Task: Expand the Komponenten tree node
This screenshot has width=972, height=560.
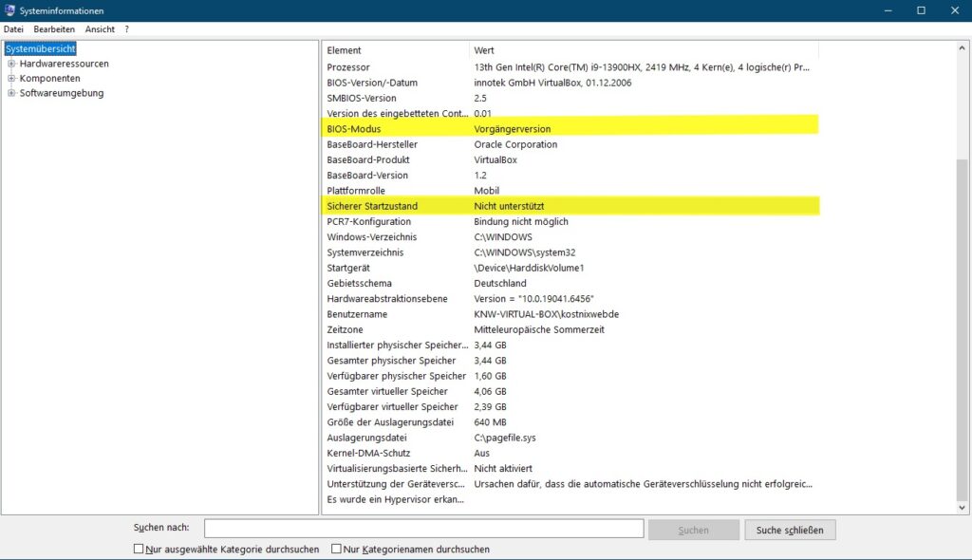Action: pos(11,78)
